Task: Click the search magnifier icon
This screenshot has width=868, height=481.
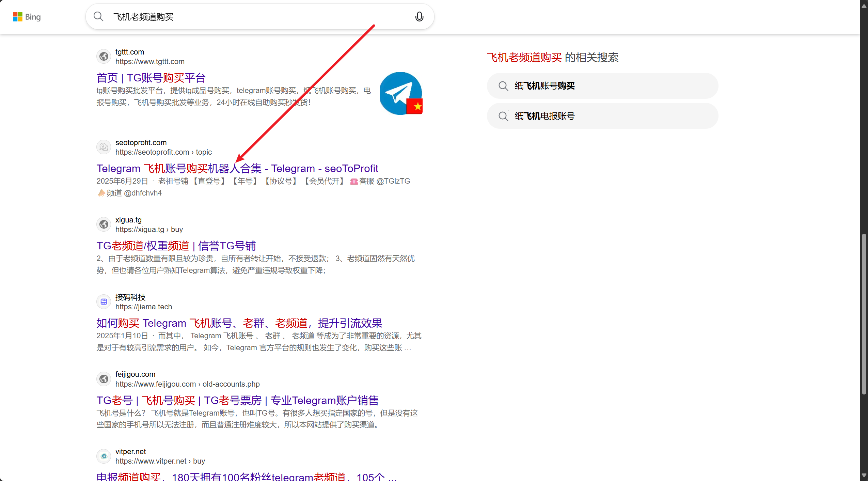Action: 98,16
